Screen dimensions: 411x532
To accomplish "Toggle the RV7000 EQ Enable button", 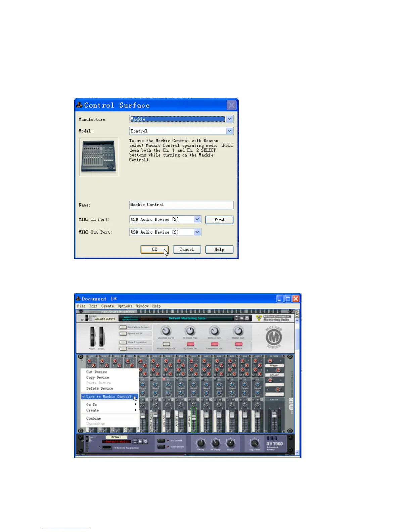I will pos(161,441).
